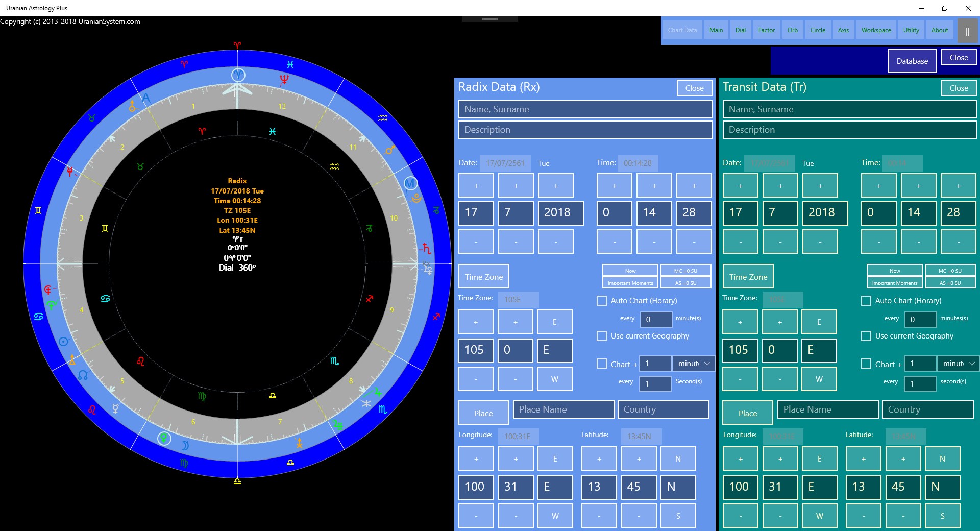This screenshot has width=980, height=531.
Task: Click the Leo sign in the outer blue ring
Action: [x=92, y=409]
